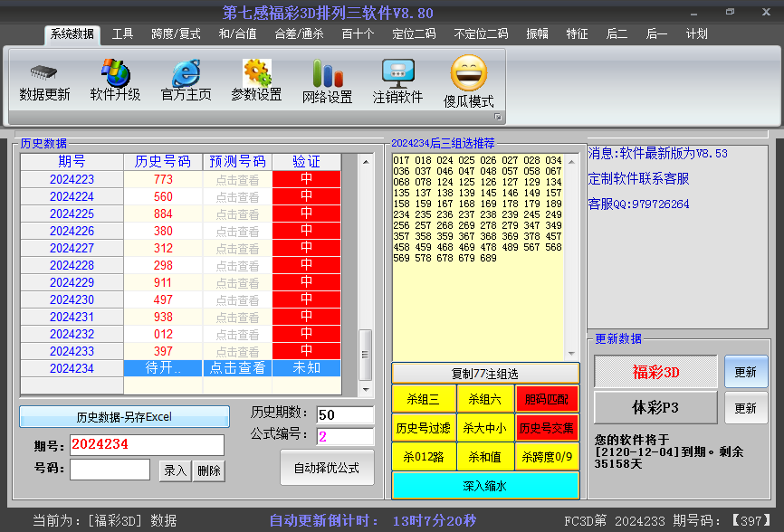Viewport: 784px width, 532px height.
Task: Click the 杀组六 button
Action: coord(485,399)
